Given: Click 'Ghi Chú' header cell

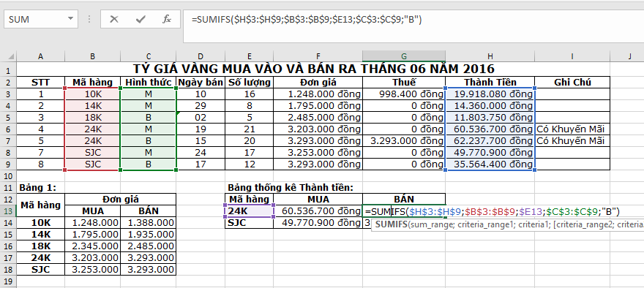Looking at the screenshot, I should tap(572, 82).
